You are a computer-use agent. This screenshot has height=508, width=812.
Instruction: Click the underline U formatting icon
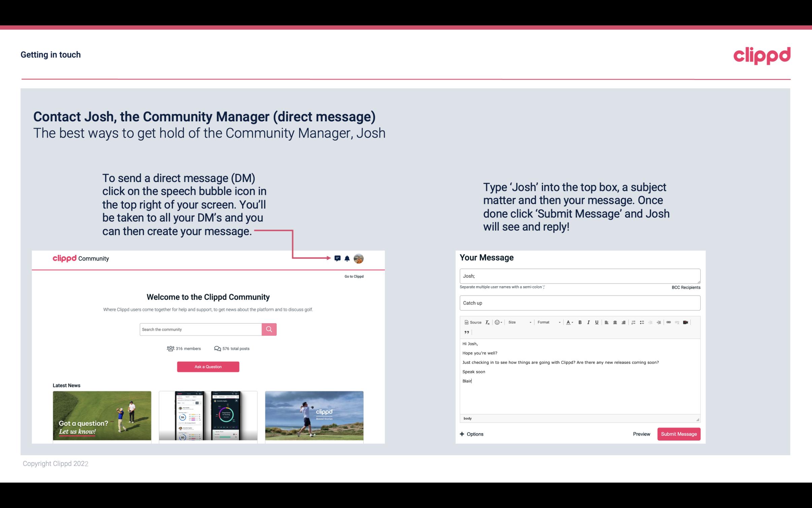597,322
